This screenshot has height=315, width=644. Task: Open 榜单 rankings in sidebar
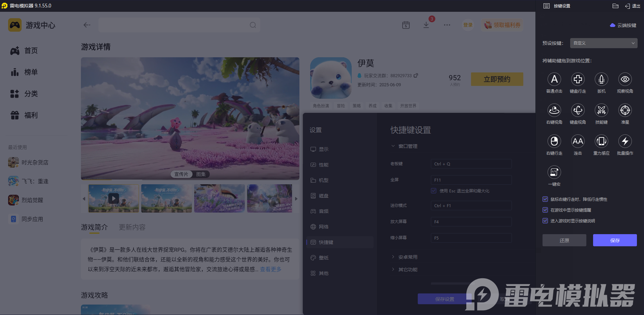coord(24,72)
